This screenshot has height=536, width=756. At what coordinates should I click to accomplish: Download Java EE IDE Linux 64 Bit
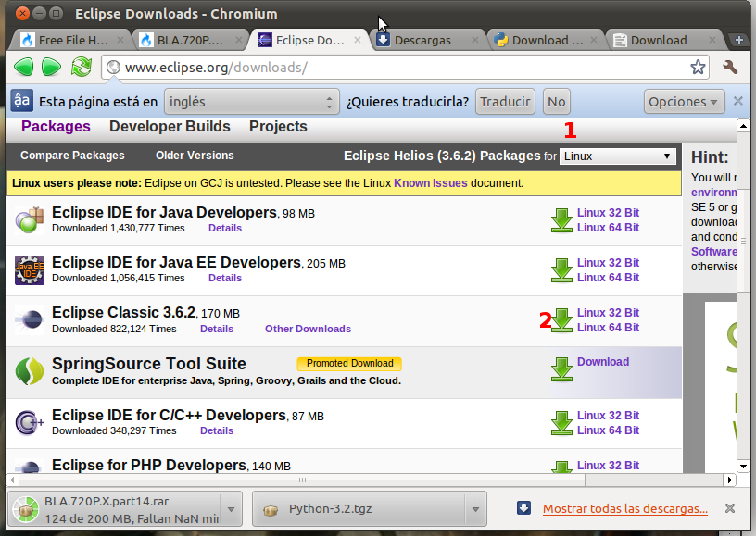[x=608, y=278]
